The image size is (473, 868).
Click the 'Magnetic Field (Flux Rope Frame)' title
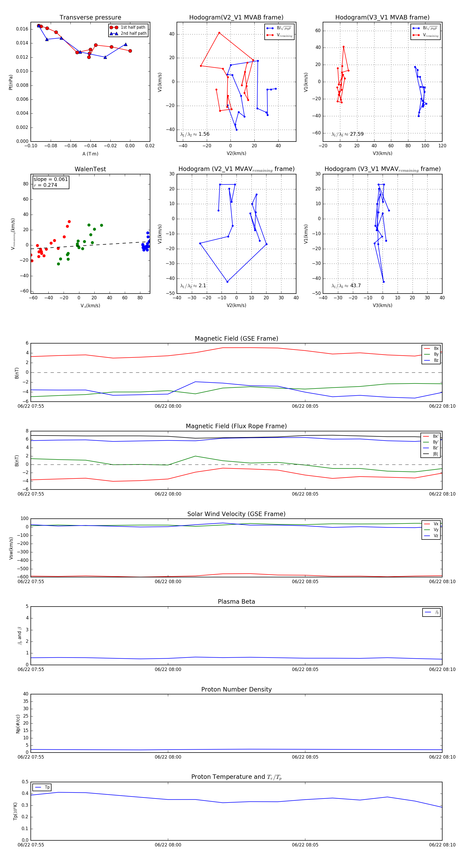tap(236, 426)
